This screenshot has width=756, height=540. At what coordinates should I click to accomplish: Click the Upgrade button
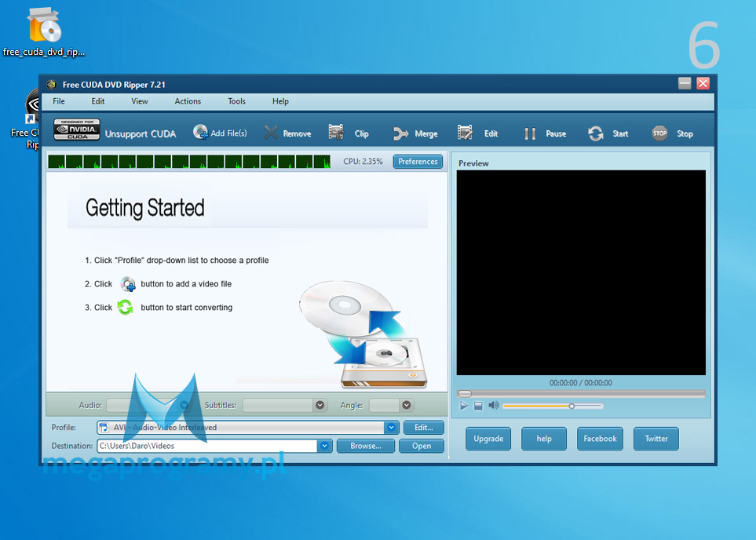(488, 439)
